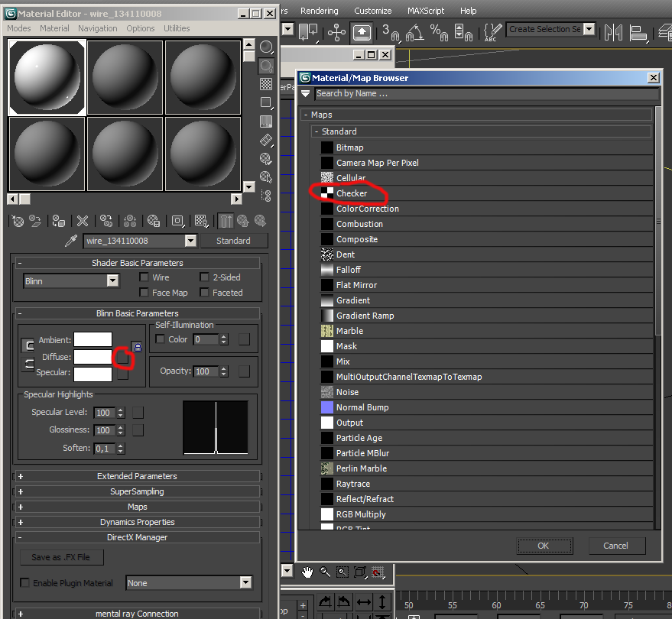Click Go Forward to Sibling icon

click(260, 221)
